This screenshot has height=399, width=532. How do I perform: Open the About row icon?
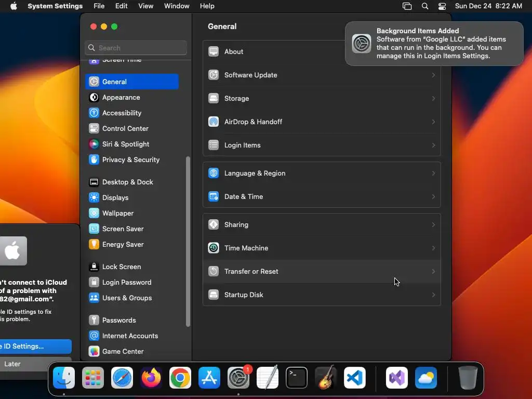click(x=214, y=51)
